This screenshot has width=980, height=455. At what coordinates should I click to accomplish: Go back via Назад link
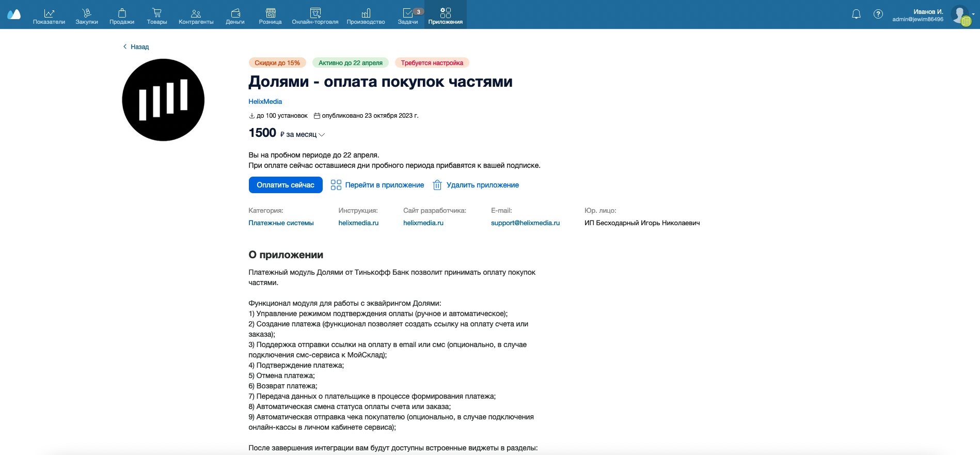coord(136,46)
